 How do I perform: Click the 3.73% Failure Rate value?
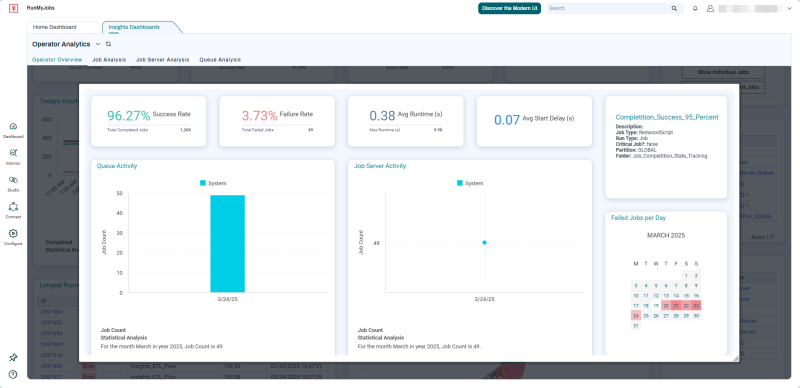click(260, 115)
